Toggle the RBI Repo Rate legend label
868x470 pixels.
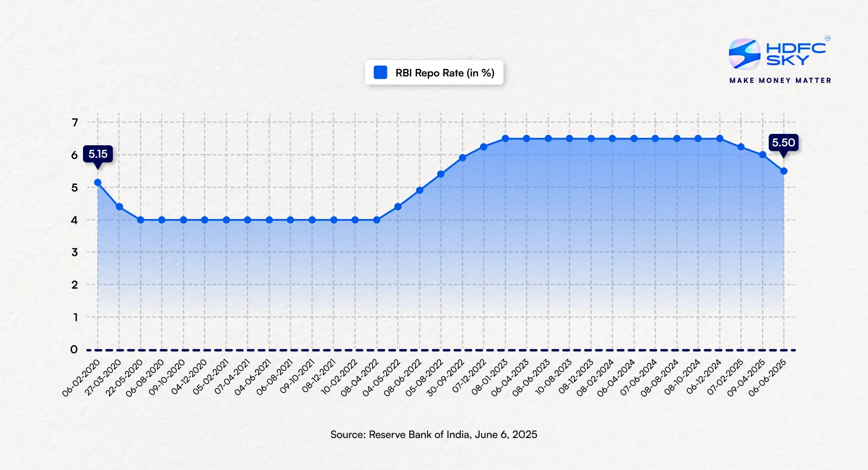444,73
